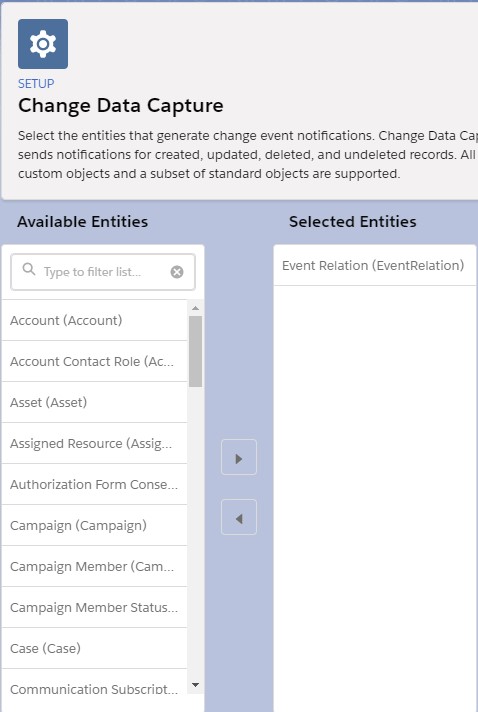
Task: Clear the filter list search field
Action: pos(177,272)
